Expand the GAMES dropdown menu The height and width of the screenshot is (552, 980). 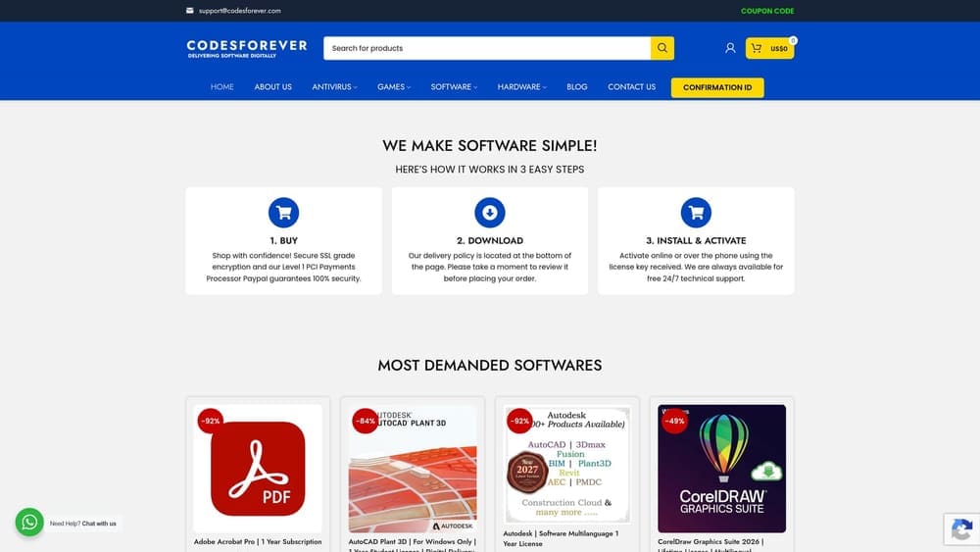tap(394, 87)
